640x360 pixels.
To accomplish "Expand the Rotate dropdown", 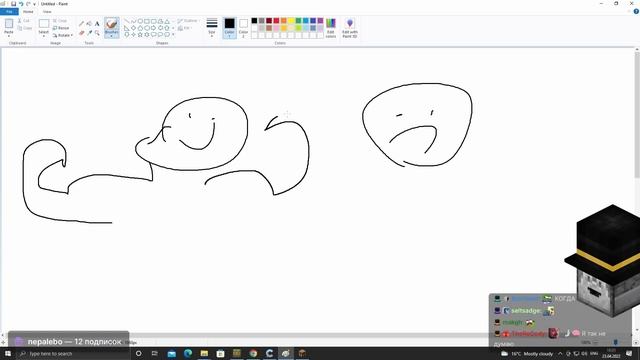I will click(63, 36).
